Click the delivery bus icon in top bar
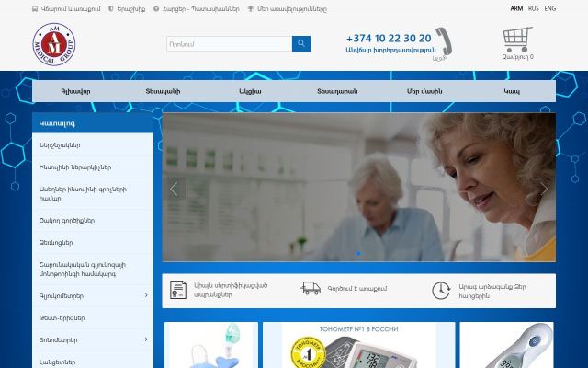The image size is (588, 368). [x=35, y=8]
